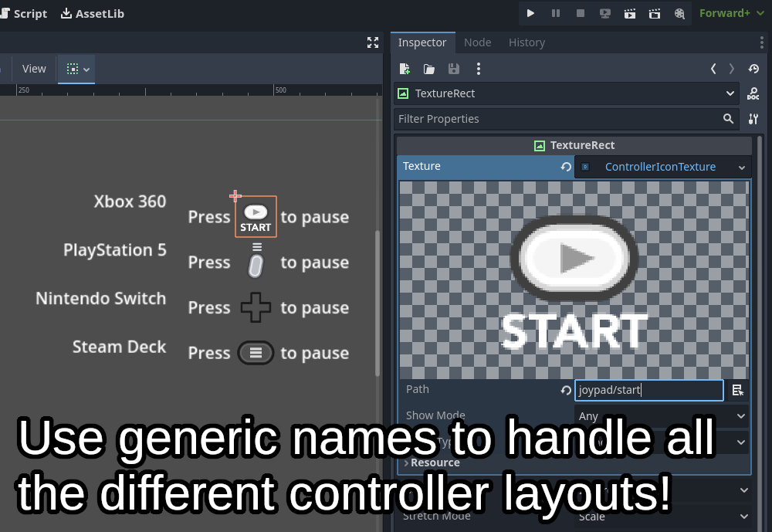
Task: Select the Texture property label
Action: [422, 167]
